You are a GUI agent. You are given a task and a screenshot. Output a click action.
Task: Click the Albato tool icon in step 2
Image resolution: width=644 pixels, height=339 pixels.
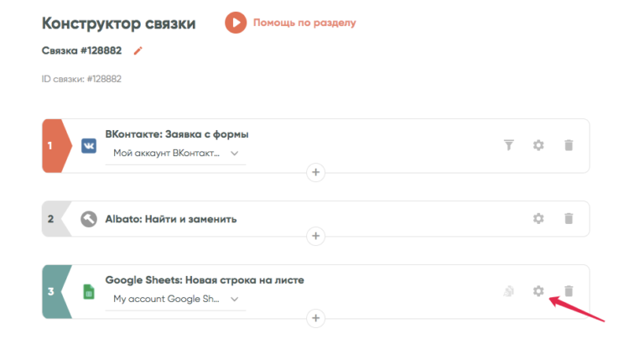[x=88, y=218]
